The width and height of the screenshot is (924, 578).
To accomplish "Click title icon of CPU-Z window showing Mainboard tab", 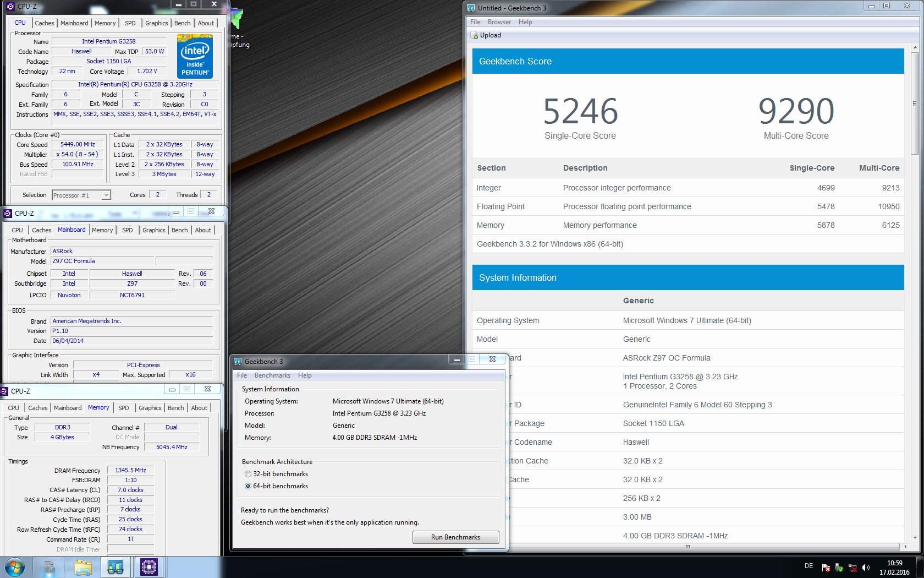I will click(8, 213).
